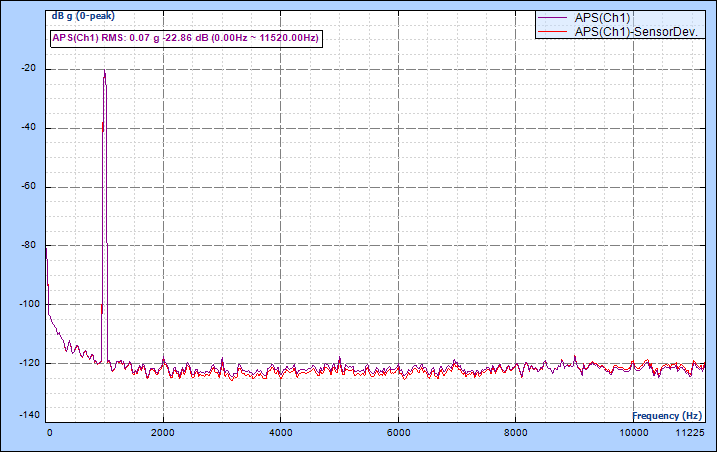
Task: Click the -140 Y-axis tick label
Action: [x=29, y=415]
